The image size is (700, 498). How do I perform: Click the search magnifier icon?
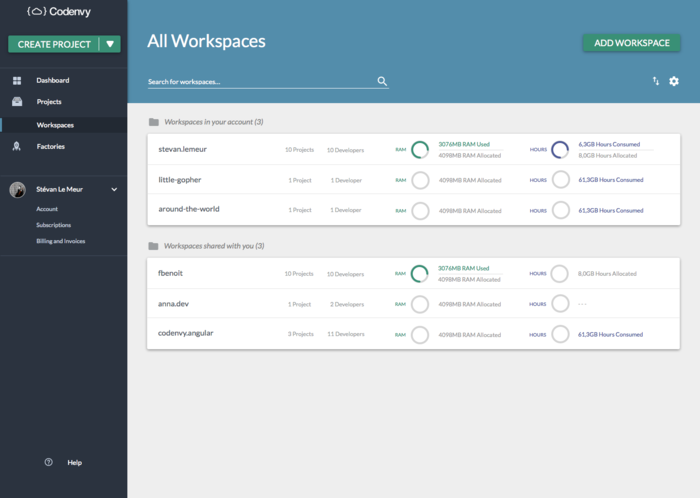click(x=382, y=81)
